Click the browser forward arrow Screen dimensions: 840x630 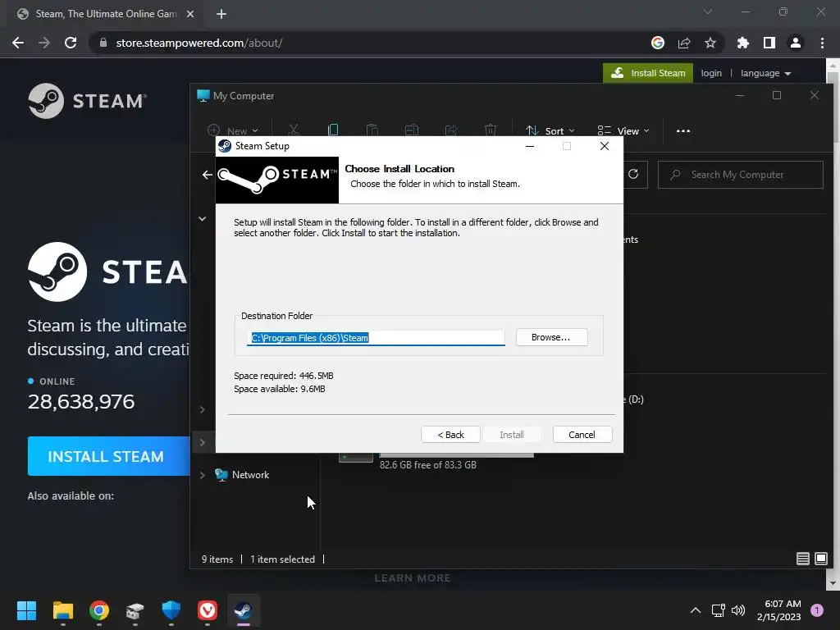pos(44,43)
